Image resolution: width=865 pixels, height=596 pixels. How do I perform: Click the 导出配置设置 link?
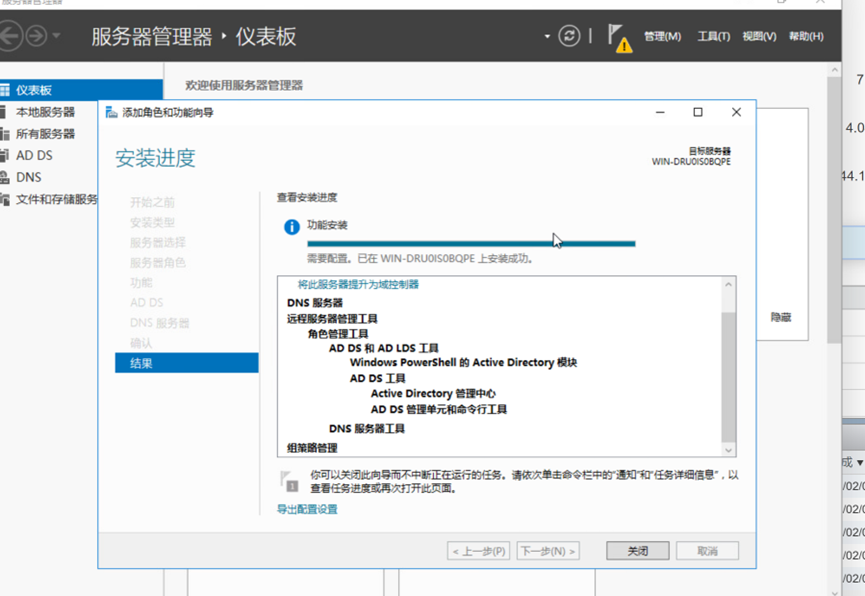coord(307,509)
